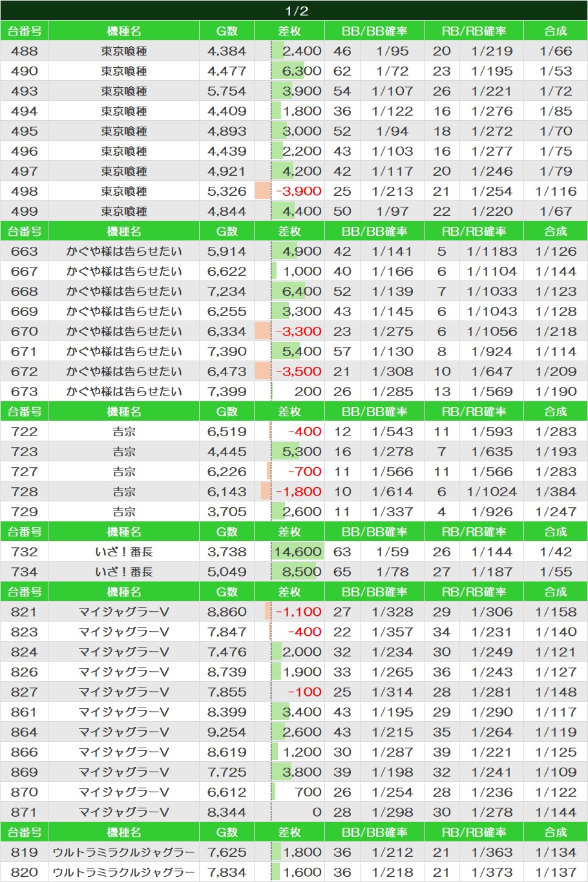The image size is (588, 882).
Task: Click RB rate 1/290 in row 861
Action: pyautogui.click(x=492, y=712)
